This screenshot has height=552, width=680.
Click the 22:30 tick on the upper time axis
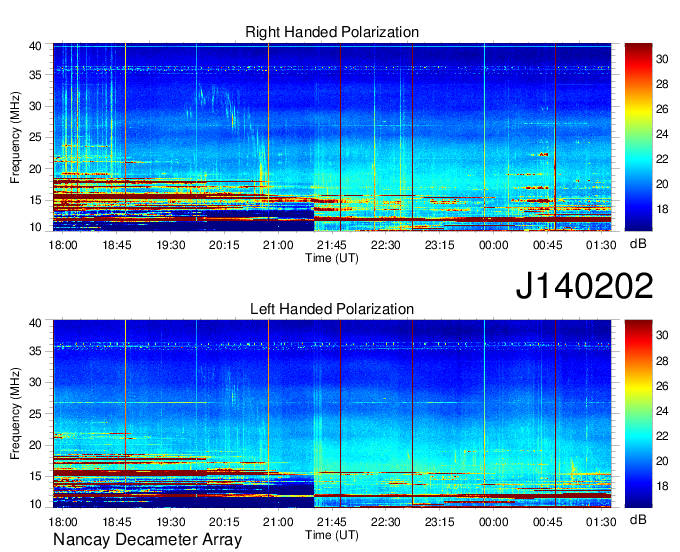386,245
